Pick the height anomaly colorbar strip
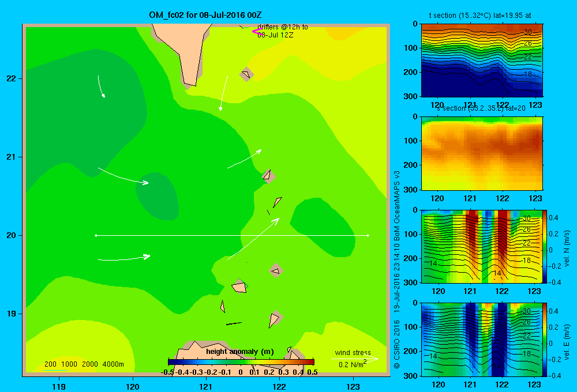This screenshot has width=577, height=392. tap(241, 362)
